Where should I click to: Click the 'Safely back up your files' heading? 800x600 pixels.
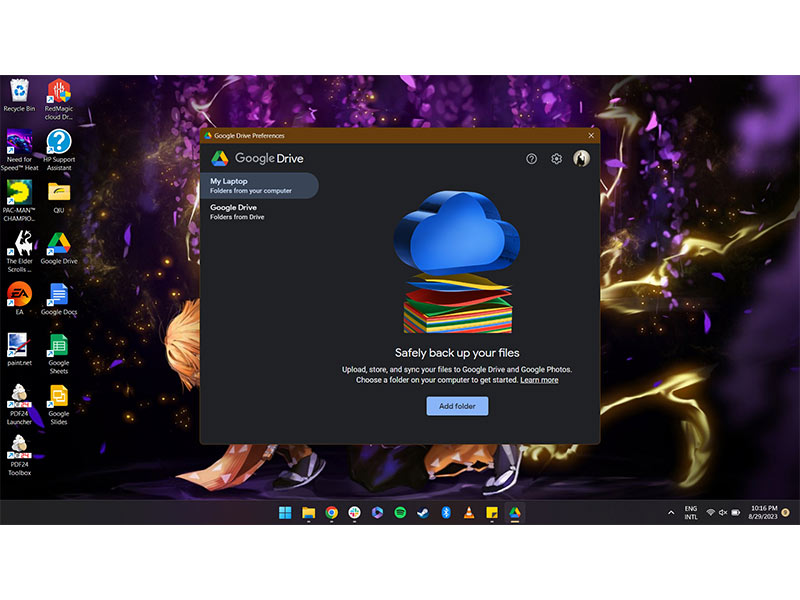[x=457, y=353]
